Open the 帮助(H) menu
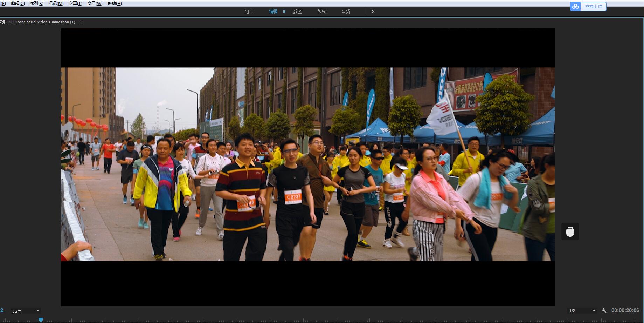The height and width of the screenshot is (323, 644). 115,4
